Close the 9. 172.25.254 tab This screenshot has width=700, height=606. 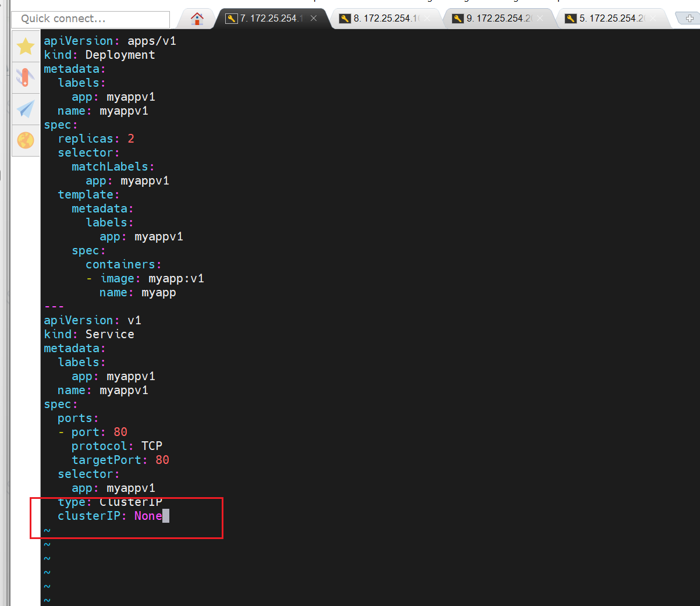pos(540,18)
